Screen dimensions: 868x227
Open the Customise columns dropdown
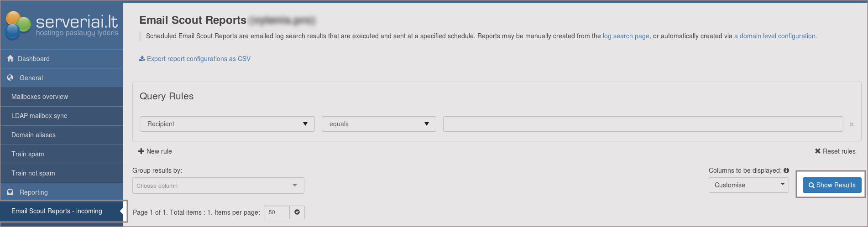coord(748,185)
